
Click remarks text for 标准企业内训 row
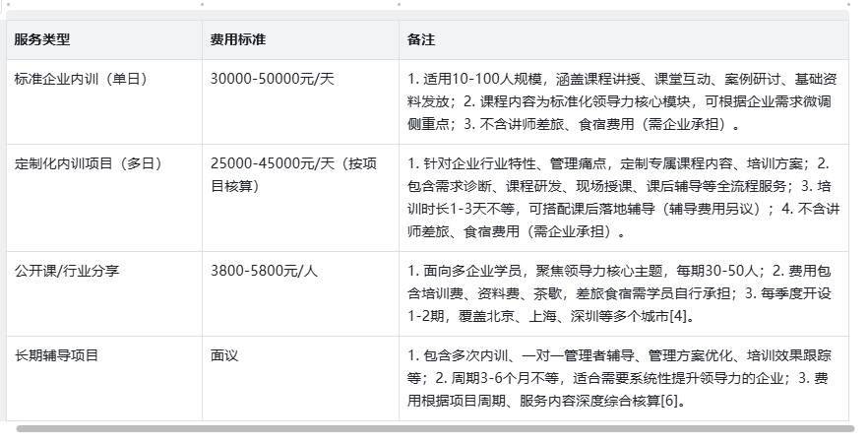point(620,102)
